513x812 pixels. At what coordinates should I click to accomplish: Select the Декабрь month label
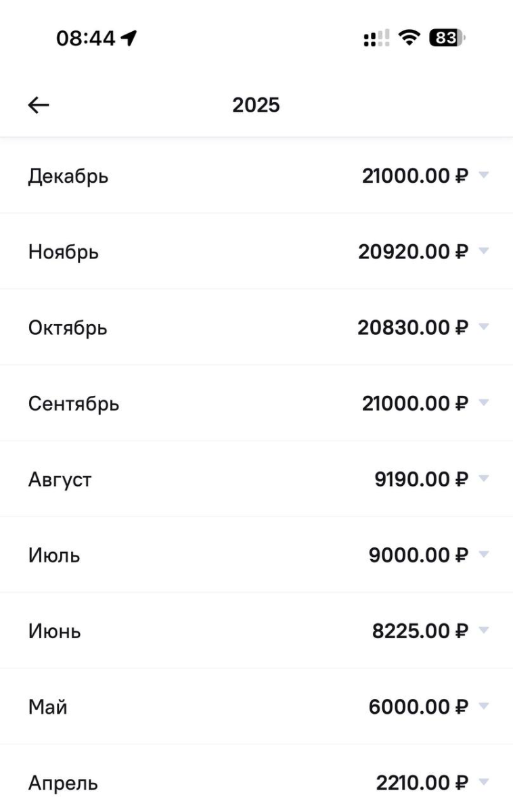[x=68, y=177]
